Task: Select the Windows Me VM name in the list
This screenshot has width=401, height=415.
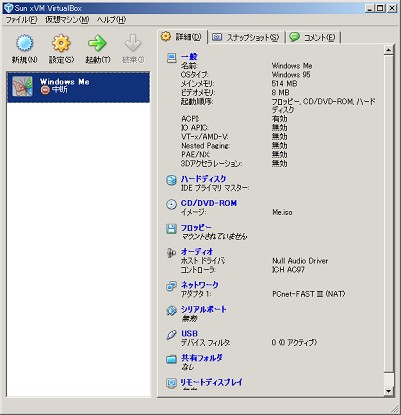Action: click(65, 82)
